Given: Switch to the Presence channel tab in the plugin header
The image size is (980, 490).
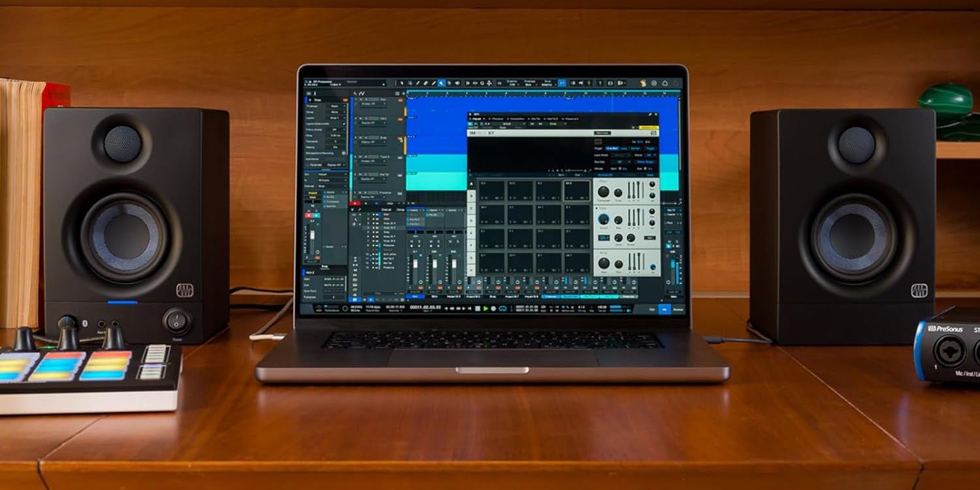Looking at the screenshot, I should [497, 118].
